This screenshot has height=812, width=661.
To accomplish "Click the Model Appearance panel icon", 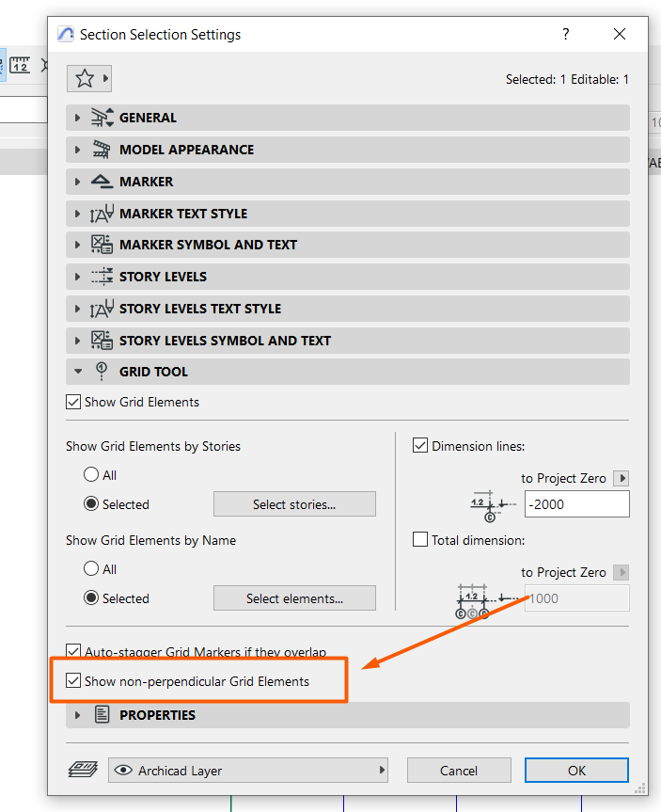I will (x=102, y=150).
